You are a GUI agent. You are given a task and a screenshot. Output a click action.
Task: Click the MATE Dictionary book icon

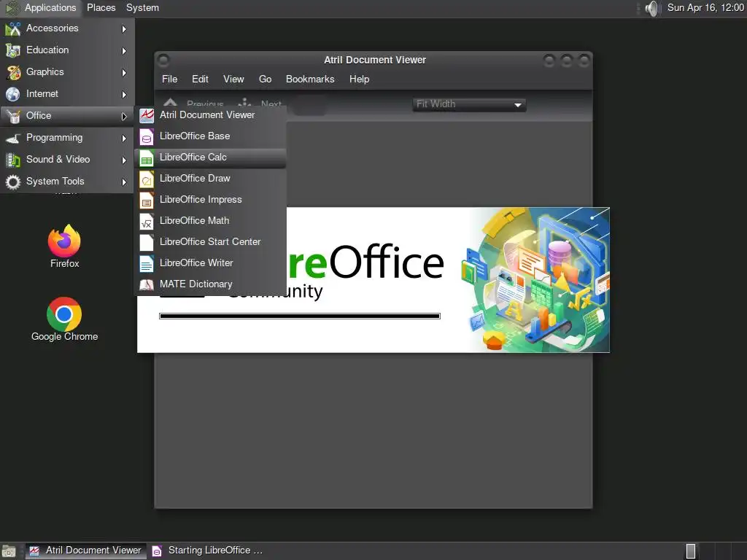click(147, 285)
